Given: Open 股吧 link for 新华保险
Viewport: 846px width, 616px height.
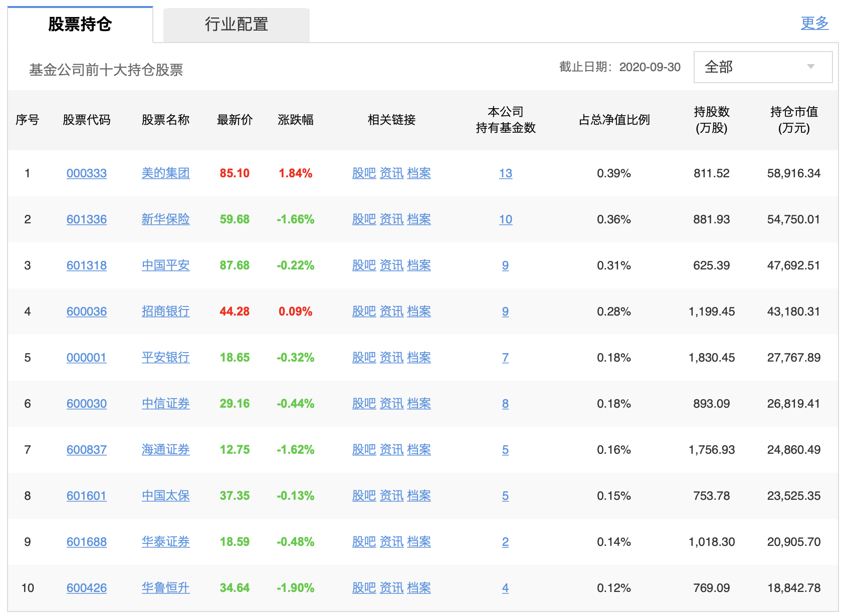Looking at the screenshot, I should (x=364, y=219).
